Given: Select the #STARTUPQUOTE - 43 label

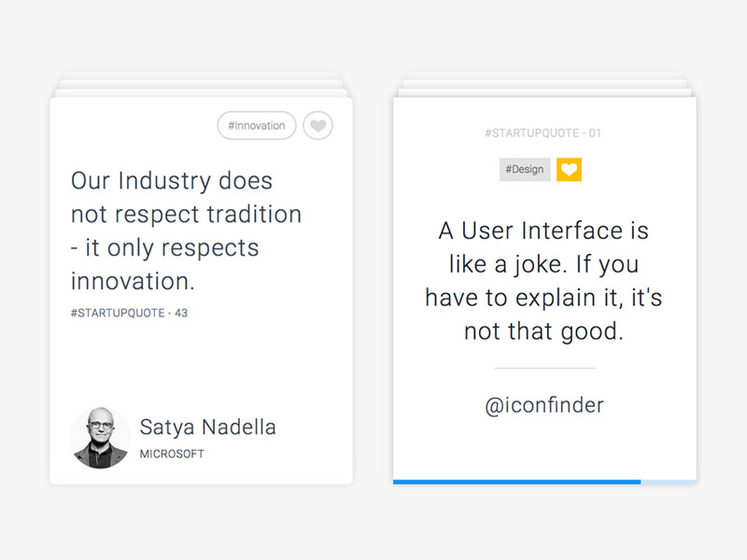Looking at the screenshot, I should point(128,313).
